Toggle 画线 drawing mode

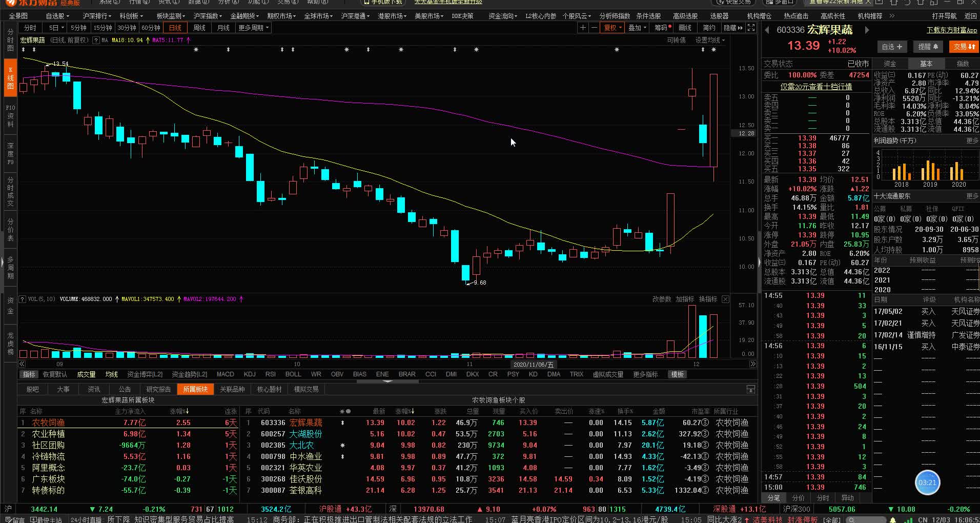pyautogui.click(x=685, y=28)
